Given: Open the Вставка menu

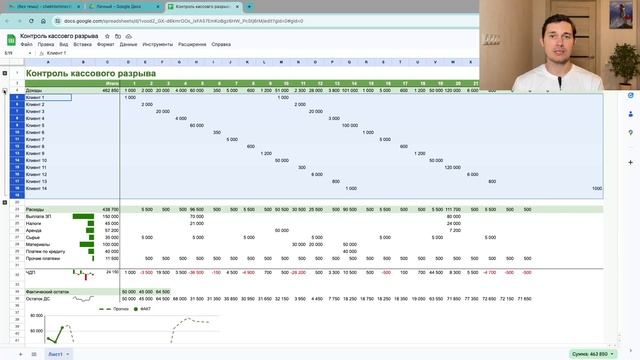Looking at the screenshot, I should pos(82,44).
